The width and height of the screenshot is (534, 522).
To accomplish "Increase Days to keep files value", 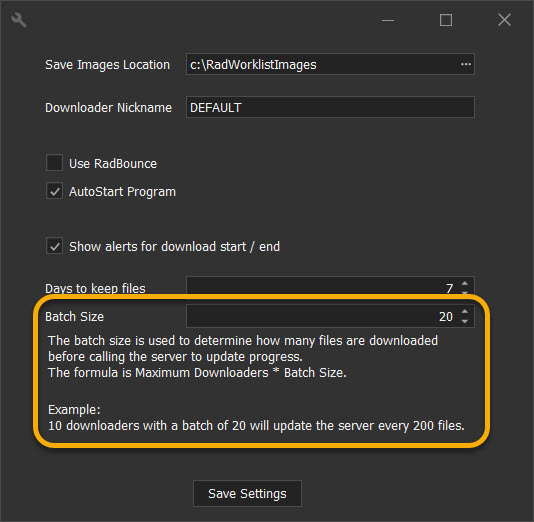I will coord(465,283).
